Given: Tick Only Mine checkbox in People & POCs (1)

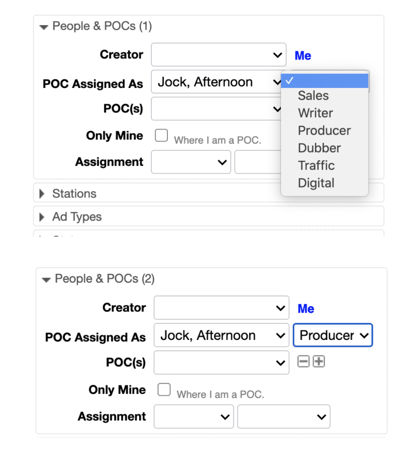Looking at the screenshot, I should click(x=161, y=136).
